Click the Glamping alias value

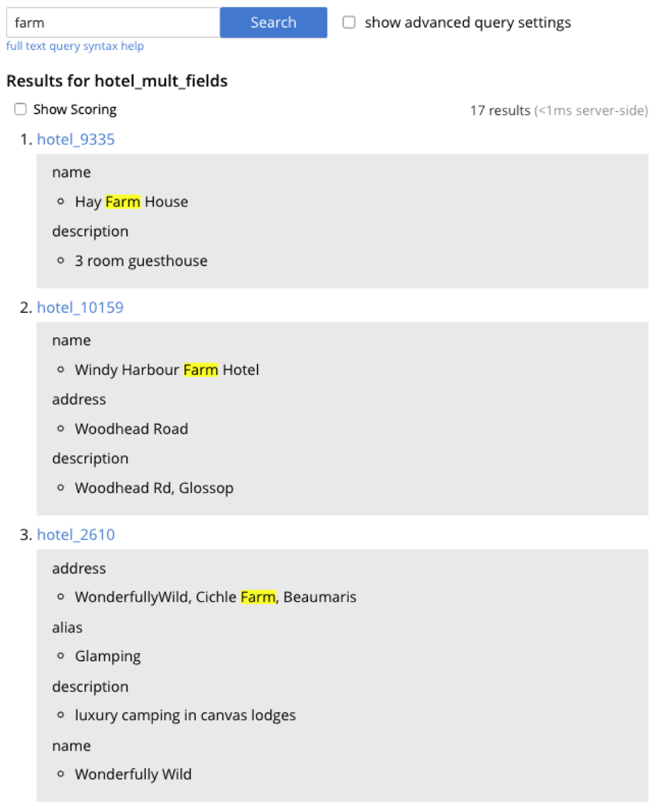[x=107, y=656]
